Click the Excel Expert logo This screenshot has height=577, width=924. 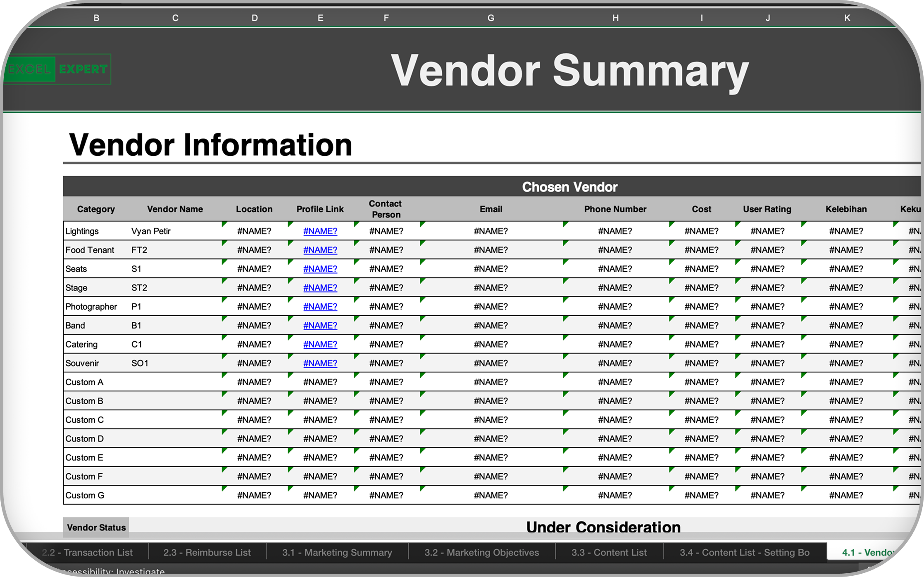pyautogui.click(x=58, y=69)
